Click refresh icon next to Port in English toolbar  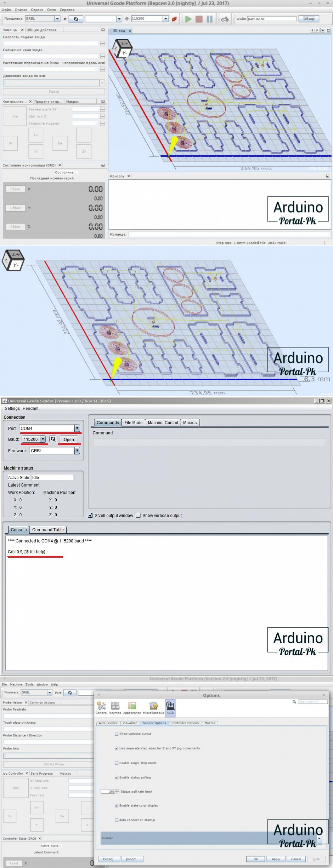[x=70, y=693]
